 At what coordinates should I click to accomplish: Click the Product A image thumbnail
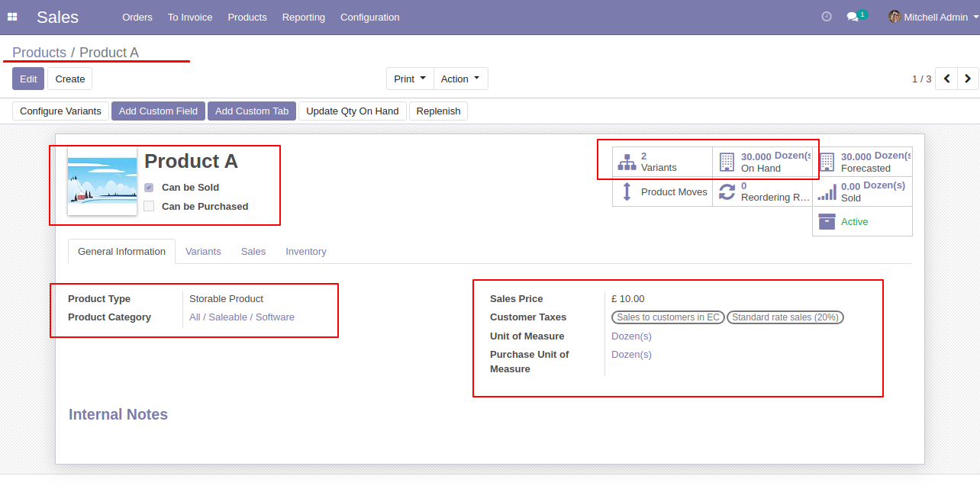(x=102, y=182)
